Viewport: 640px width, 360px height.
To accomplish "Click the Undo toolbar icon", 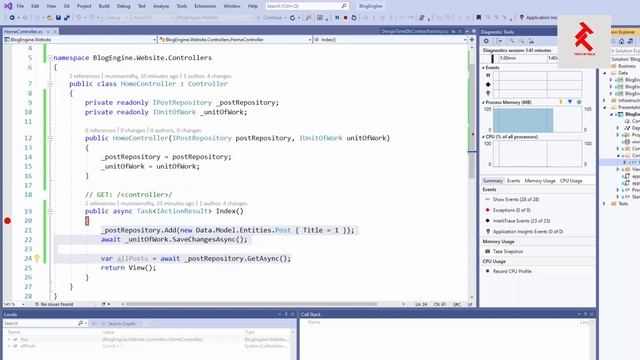I will click(78, 18).
